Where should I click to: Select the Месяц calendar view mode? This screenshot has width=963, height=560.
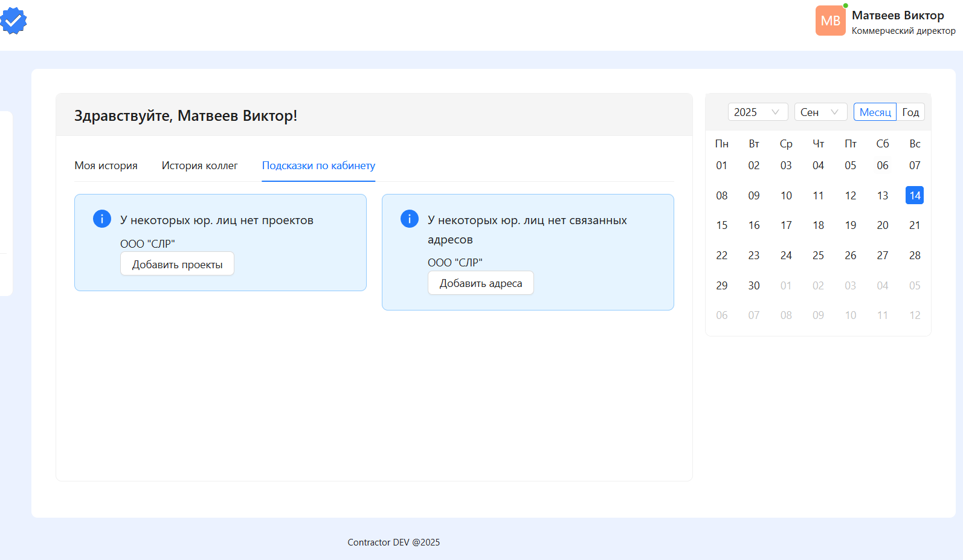point(875,112)
